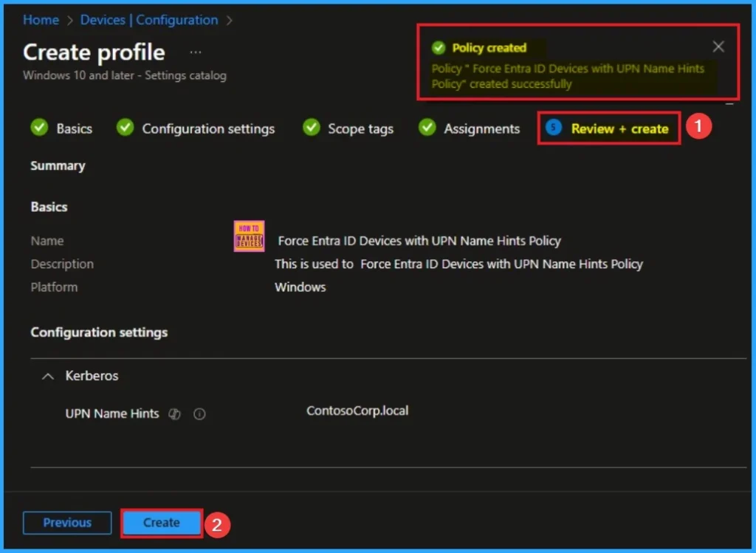Image resolution: width=756 pixels, height=553 pixels.
Task: Switch to the Configuration settings step
Action: 207,128
